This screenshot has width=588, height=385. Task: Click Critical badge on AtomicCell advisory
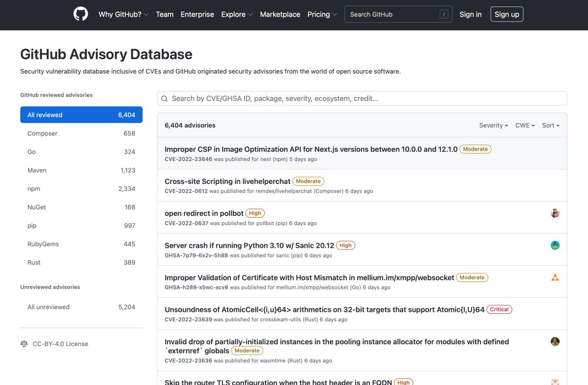tap(499, 309)
